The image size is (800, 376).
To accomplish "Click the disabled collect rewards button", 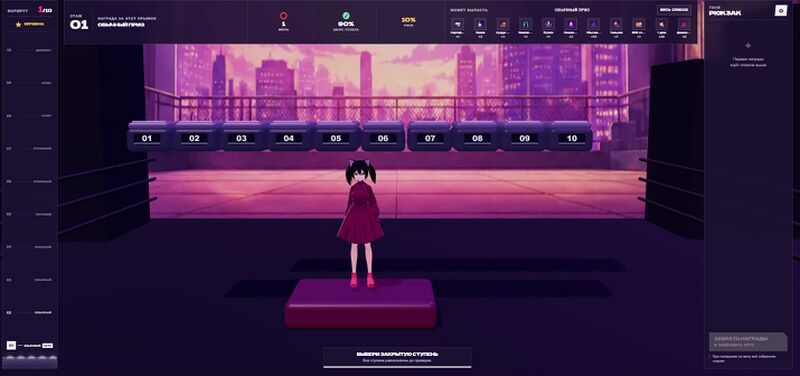I will [748, 341].
